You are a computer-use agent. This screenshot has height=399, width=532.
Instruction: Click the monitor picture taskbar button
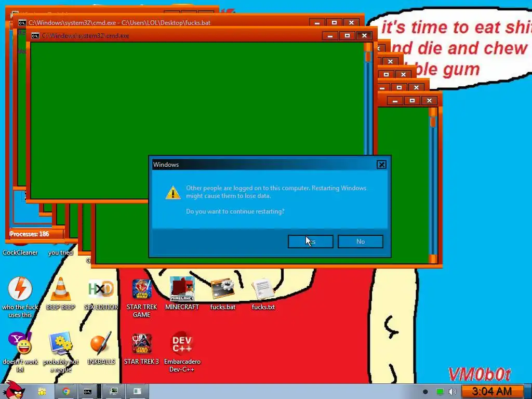[x=114, y=392]
